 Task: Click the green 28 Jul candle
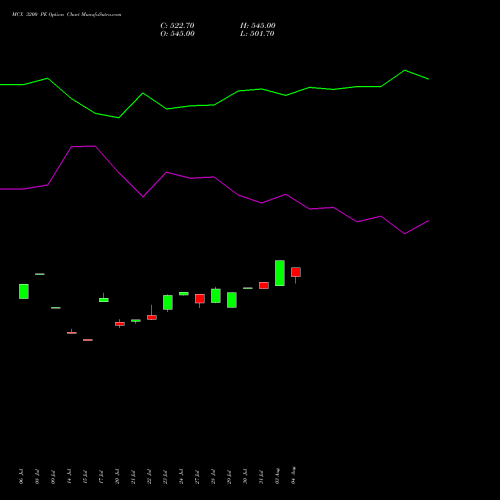click(216, 296)
